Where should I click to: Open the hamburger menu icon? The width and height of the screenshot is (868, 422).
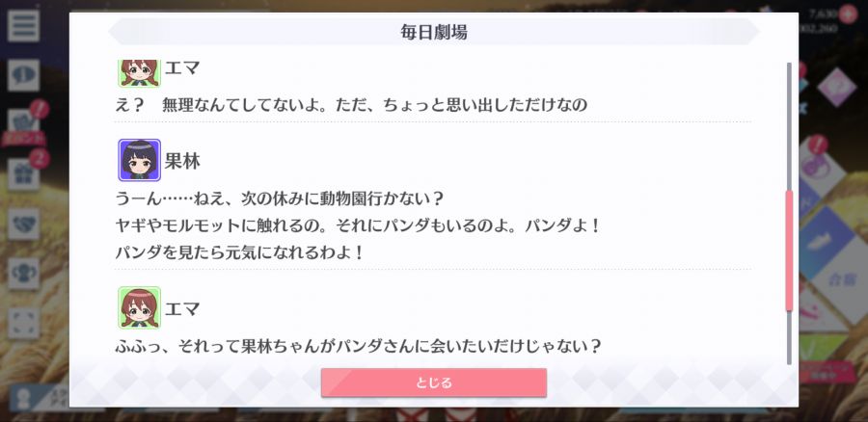(23, 25)
